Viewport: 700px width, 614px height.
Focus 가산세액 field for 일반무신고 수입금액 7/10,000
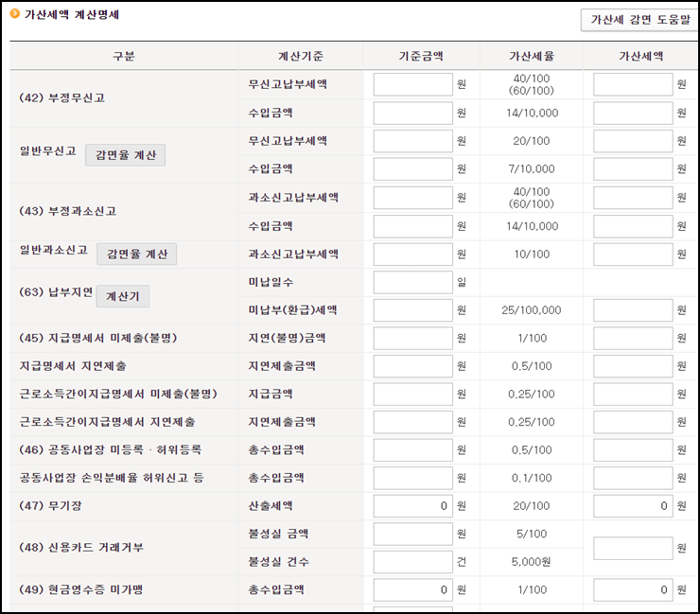(633, 168)
